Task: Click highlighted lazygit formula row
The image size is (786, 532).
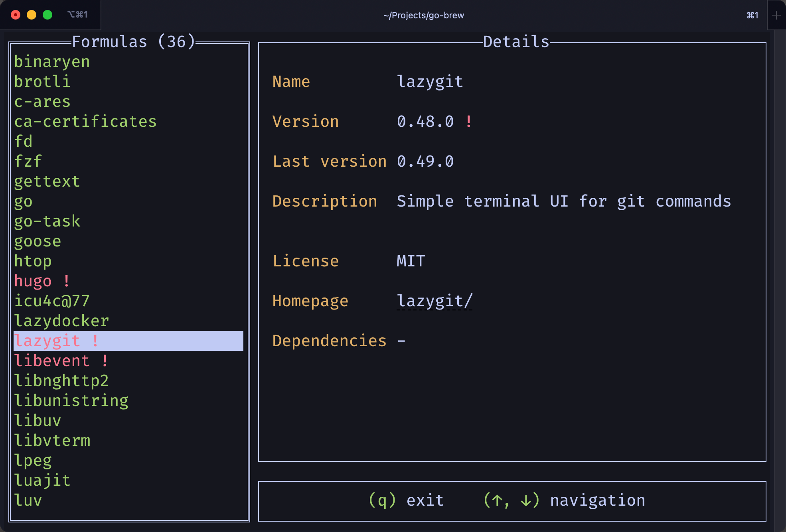Action: pyautogui.click(x=128, y=341)
